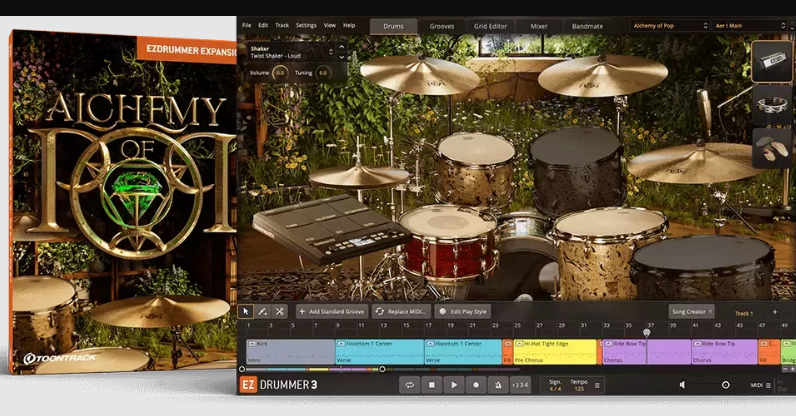Select the Track 1 tab
796x416 pixels.
744,313
